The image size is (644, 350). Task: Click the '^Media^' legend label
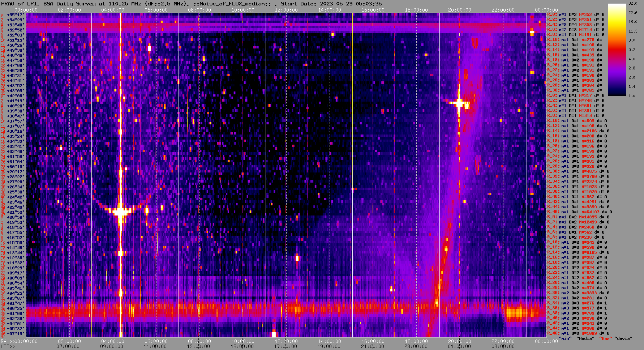coord(585,338)
